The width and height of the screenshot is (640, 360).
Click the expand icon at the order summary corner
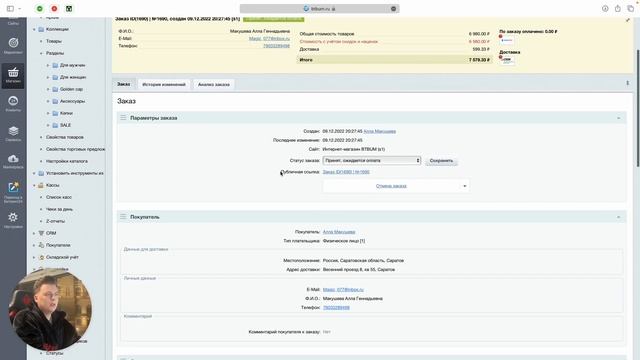[628, 20]
